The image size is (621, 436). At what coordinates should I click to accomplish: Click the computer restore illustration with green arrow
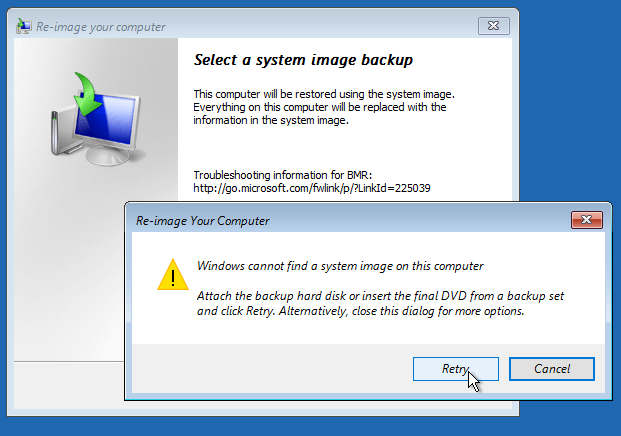point(96,119)
